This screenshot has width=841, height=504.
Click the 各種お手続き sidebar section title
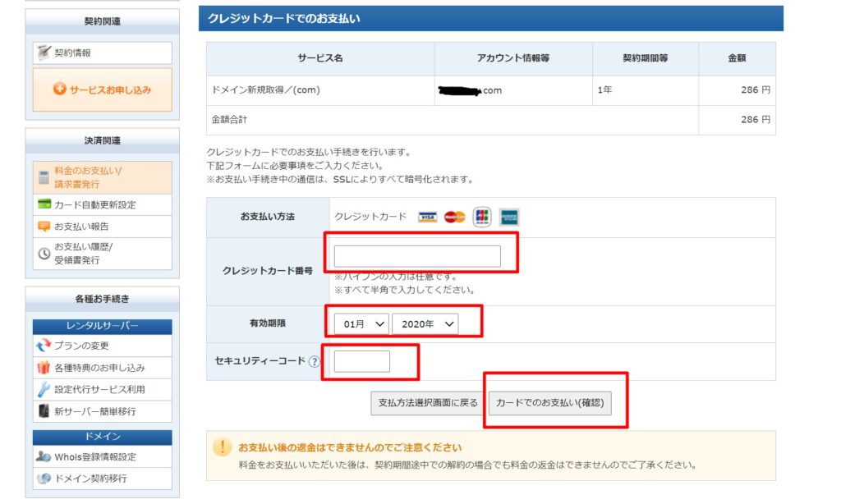click(103, 299)
